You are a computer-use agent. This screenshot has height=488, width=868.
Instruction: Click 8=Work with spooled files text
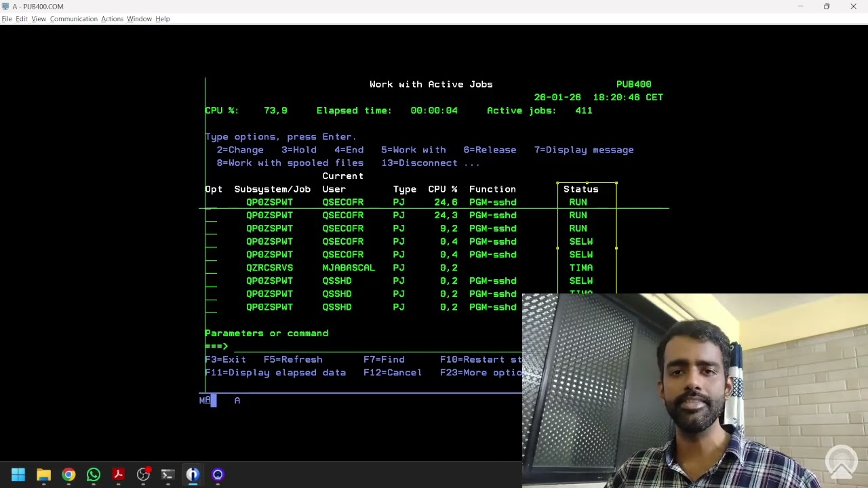pyautogui.click(x=290, y=163)
